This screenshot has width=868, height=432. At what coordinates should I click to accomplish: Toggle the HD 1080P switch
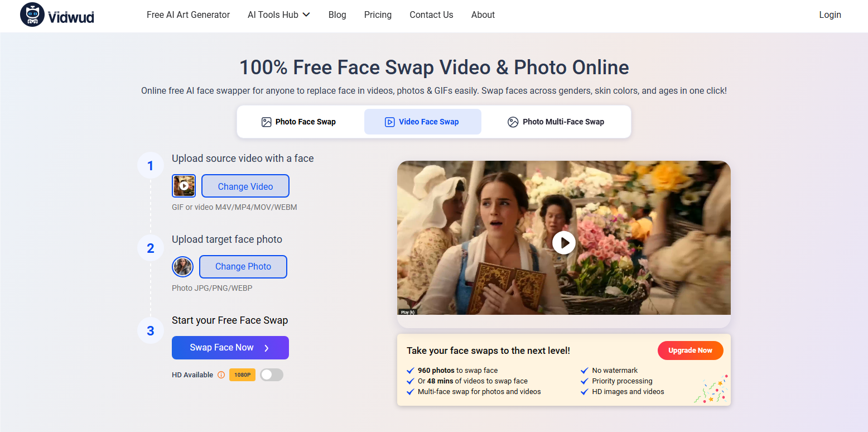pos(272,375)
